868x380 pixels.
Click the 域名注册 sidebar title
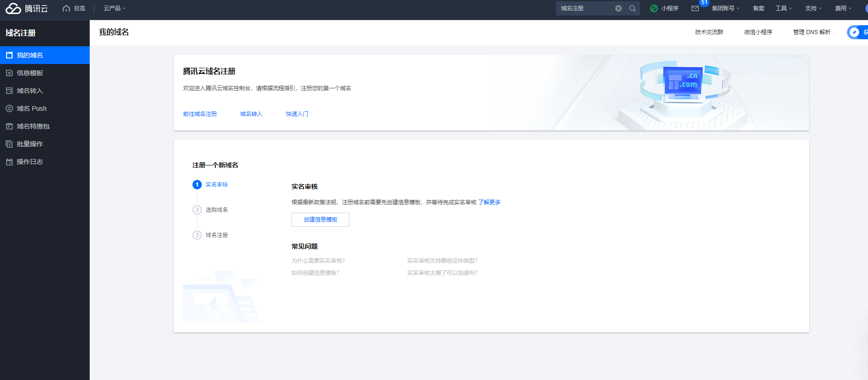[x=21, y=33]
